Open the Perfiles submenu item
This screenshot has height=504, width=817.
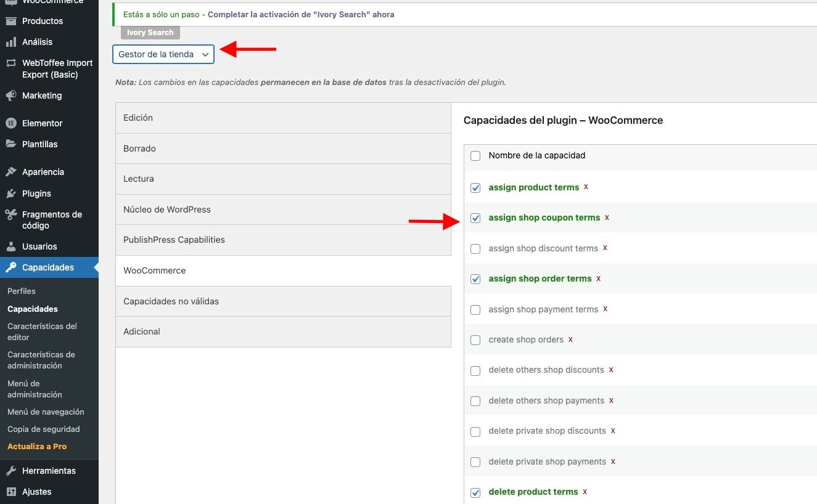click(x=22, y=291)
